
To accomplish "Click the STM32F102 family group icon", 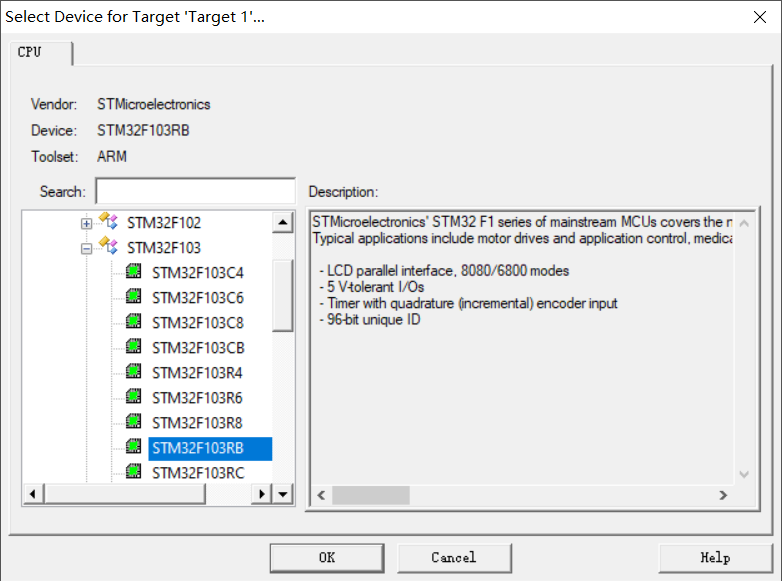I will 108,221.
